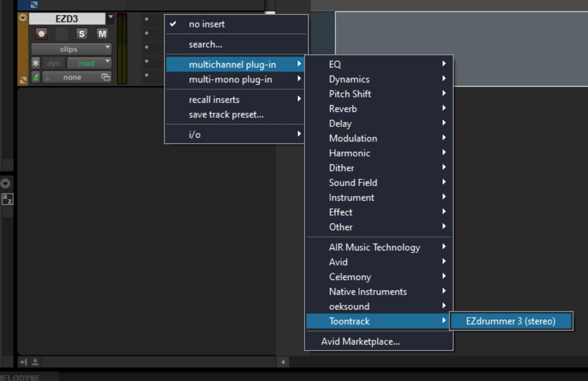Click the upward arrow icon at bottom left
This screenshot has width=588, height=381.
pos(35,362)
